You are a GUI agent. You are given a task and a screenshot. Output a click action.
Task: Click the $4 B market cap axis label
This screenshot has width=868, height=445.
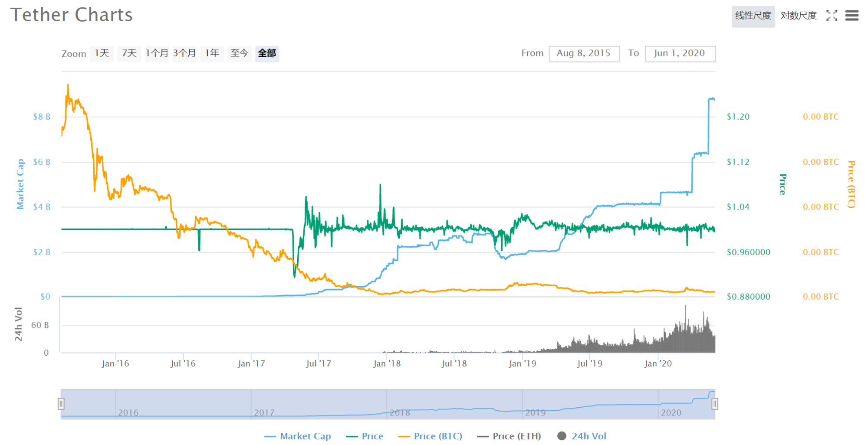click(x=42, y=207)
